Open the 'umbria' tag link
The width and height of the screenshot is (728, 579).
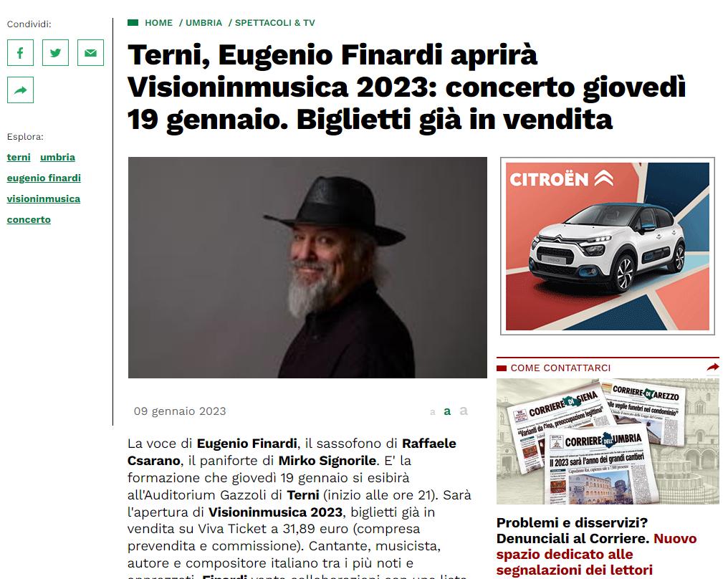point(57,157)
